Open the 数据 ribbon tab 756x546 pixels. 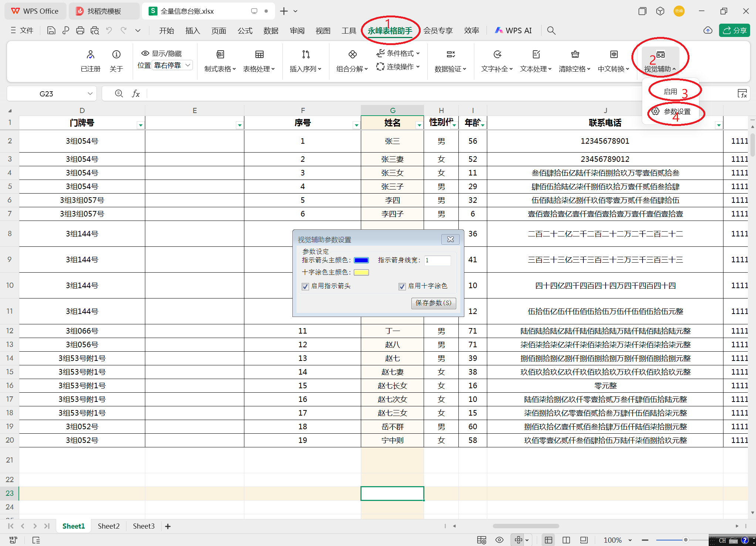coord(271,30)
